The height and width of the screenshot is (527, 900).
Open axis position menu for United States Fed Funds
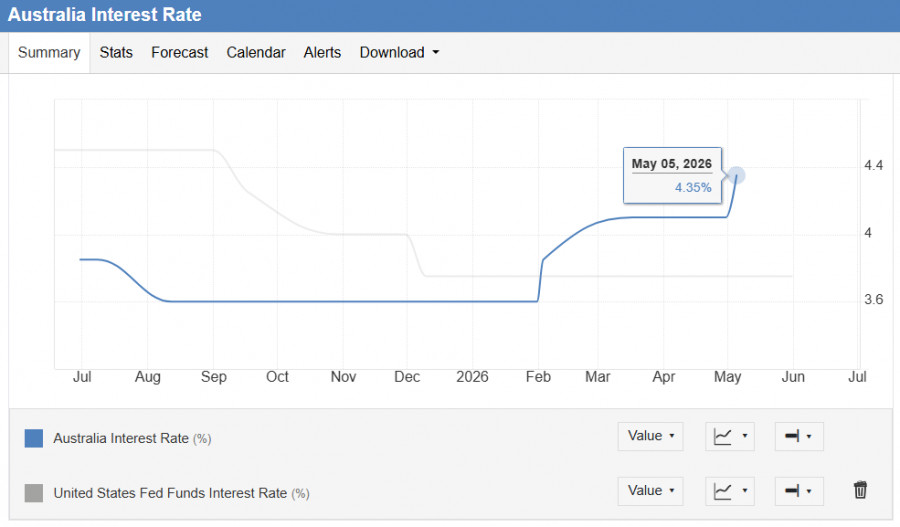(x=799, y=491)
